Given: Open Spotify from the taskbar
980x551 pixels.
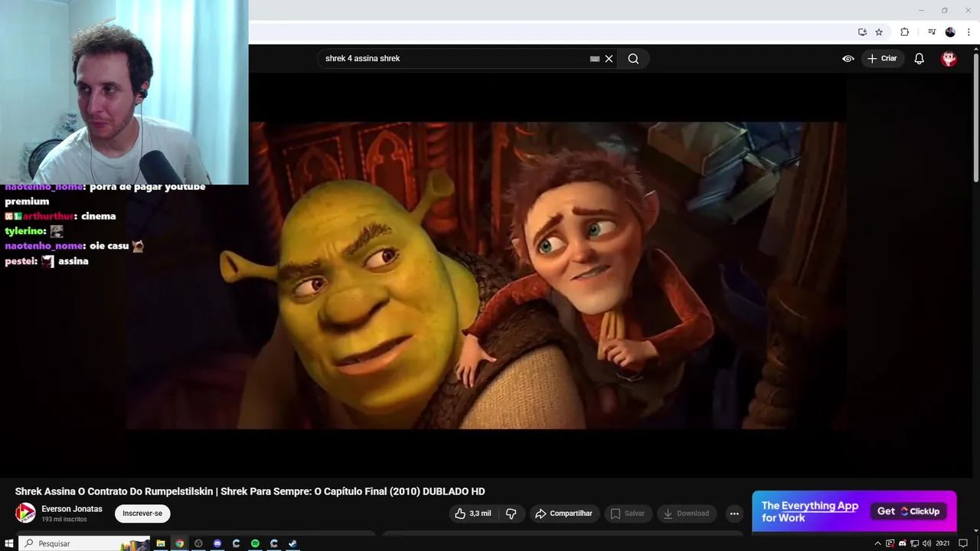Looking at the screenshot, I should (255, 543).
